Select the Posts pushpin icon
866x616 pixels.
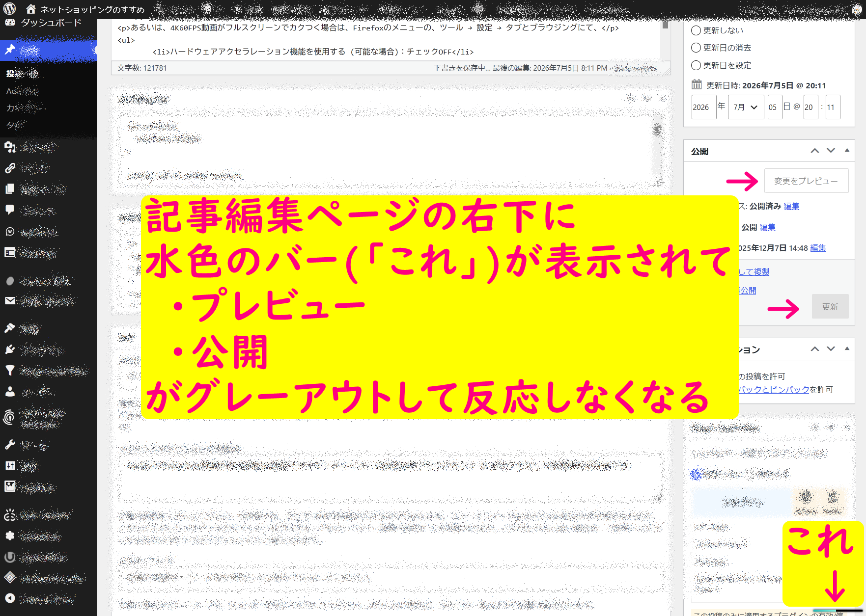pos(10,49)
